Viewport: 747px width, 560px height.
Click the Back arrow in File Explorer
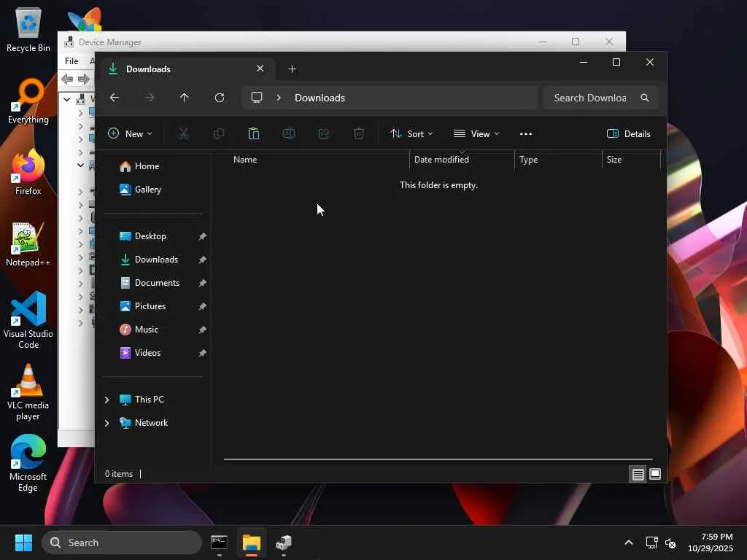(115, 98)
